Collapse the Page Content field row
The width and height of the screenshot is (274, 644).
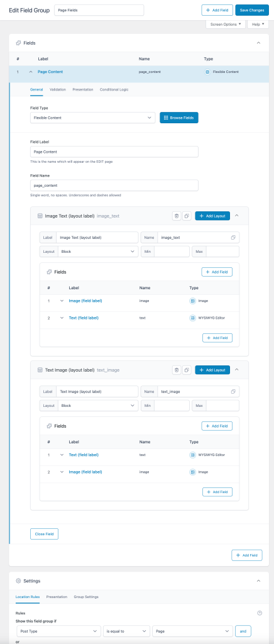(x=31, y=72)
